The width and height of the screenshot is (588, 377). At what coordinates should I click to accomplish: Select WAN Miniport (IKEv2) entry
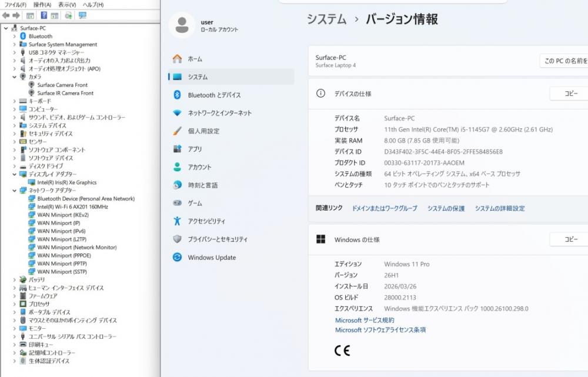point(63,215)
